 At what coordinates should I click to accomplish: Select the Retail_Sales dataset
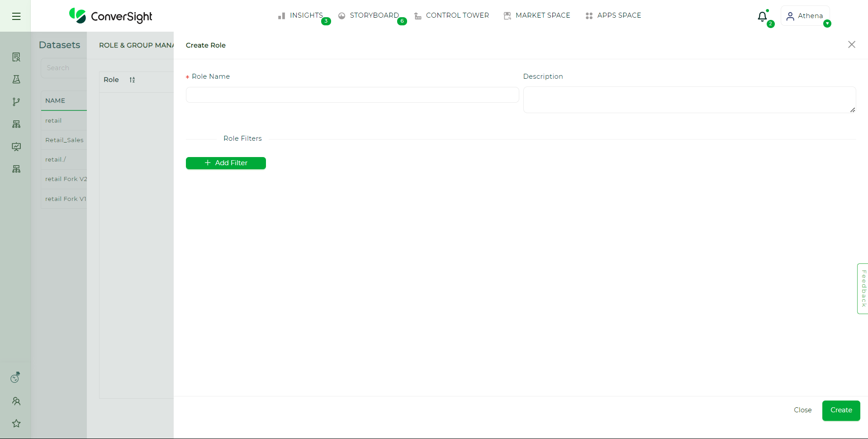[x=64, y=140]
